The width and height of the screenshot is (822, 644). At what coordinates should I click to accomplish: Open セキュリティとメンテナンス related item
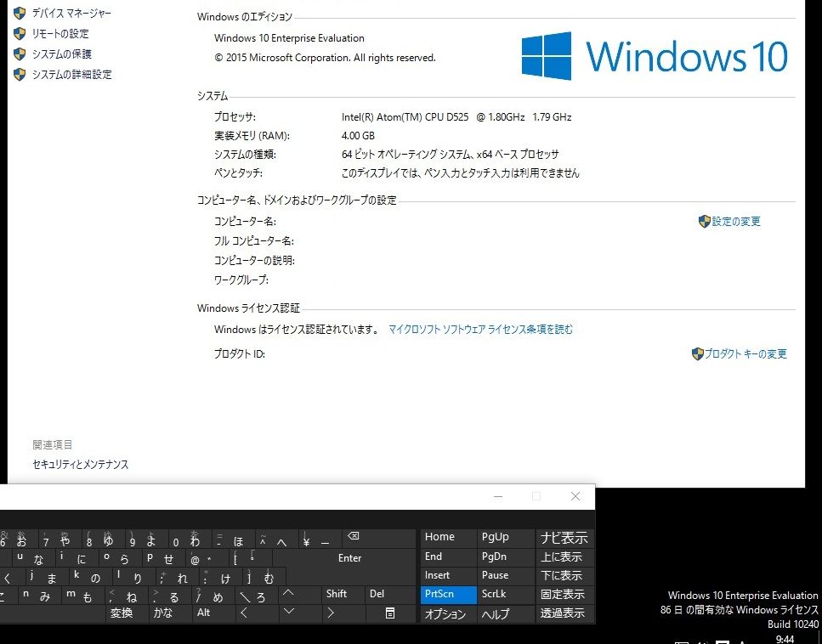coord(80,464)
